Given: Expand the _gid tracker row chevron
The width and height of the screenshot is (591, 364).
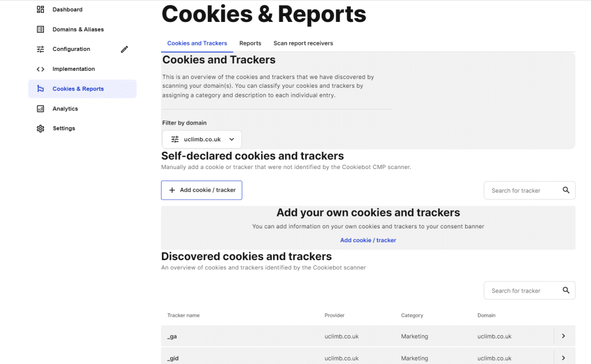Looking at the screenshot, I should pyautogui.click(x=564, y=357).
